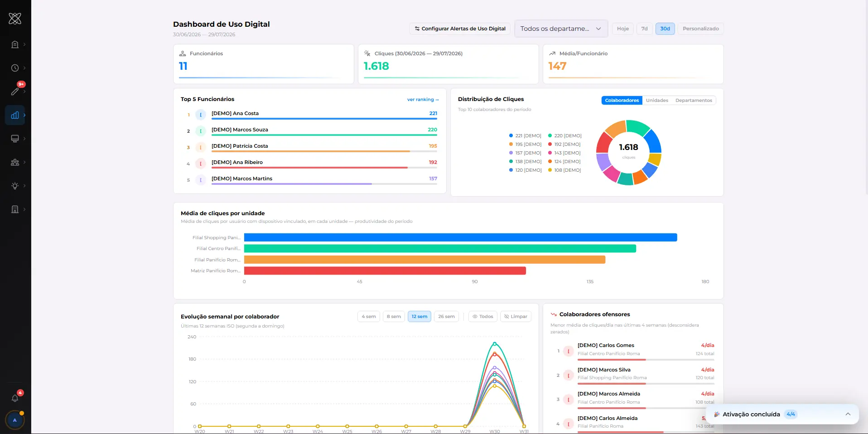Switch to the Unidades distribution tab
Viewport: 868px width, 434px height.
657,101
